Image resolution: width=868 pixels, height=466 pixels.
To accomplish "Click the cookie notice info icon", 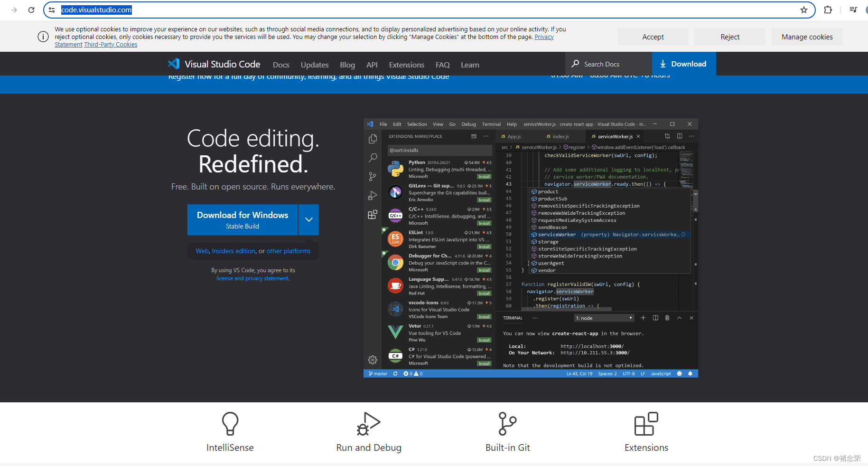I will (43, 37).
